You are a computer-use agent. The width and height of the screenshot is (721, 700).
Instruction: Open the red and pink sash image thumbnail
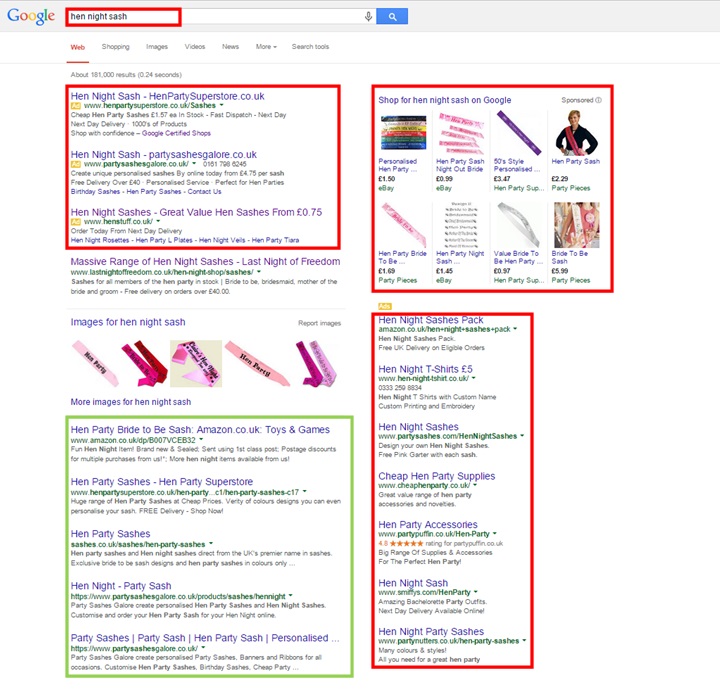click(144, 363)
